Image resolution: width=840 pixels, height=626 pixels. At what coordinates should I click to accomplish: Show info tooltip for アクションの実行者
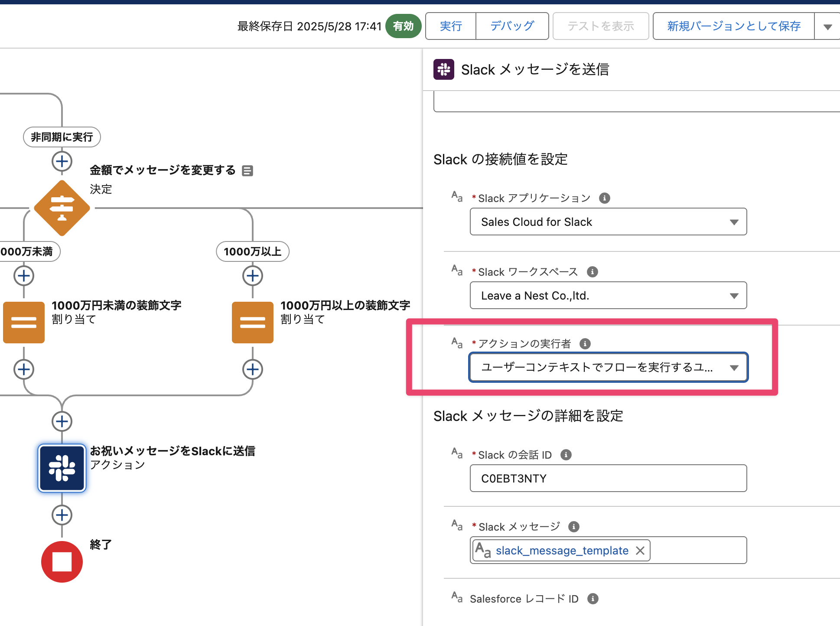[585, 344]
